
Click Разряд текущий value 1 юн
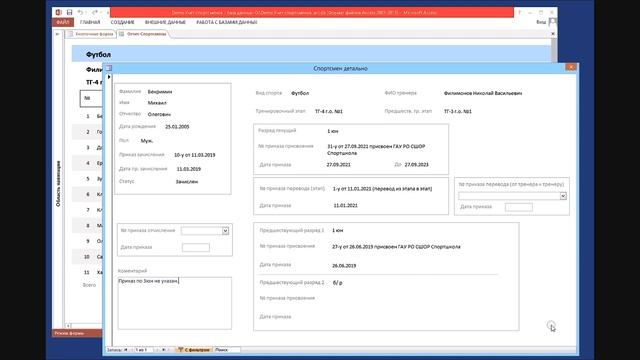click(333, 131)
